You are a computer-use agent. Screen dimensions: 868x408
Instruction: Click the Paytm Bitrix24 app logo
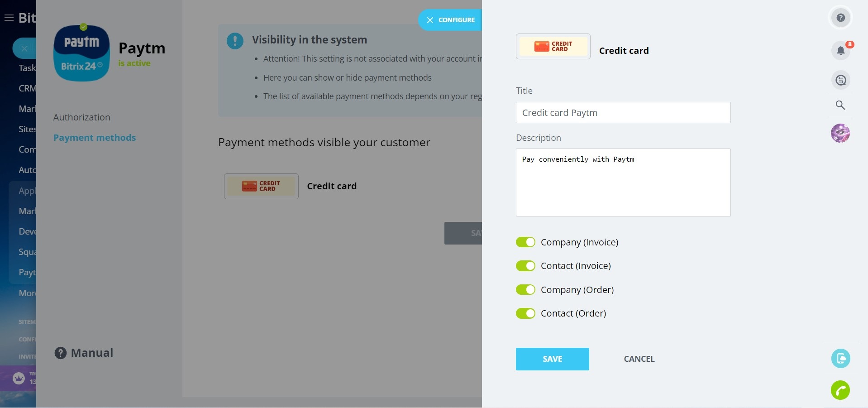(x=81, y=53)
